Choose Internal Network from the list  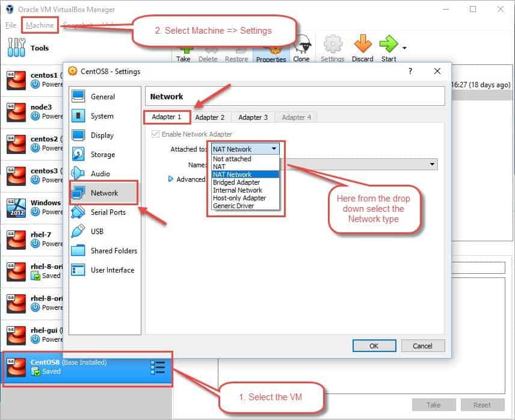245,190
